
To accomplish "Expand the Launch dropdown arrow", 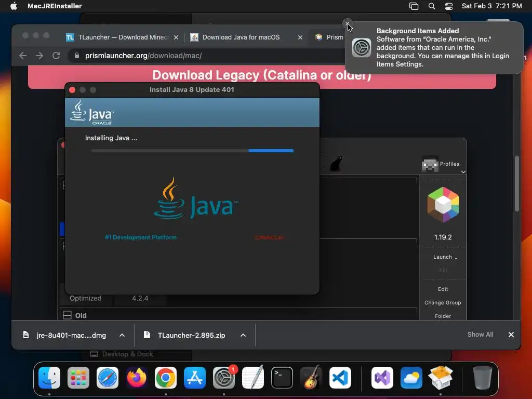I will tap(456, 258).
